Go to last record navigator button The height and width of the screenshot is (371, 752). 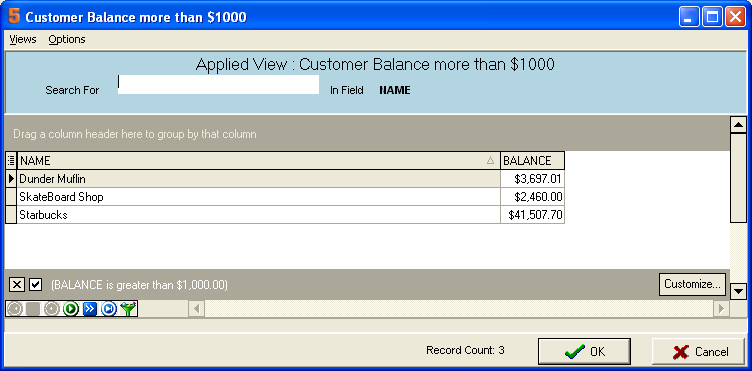(109, 309)
